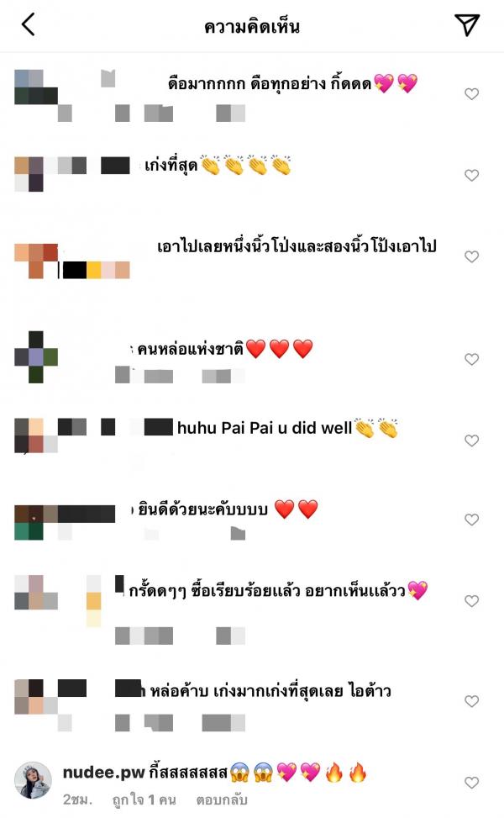The width and height of the screenshot is (504, 818).
Task: Select the comment text 'เอาไปเลยหนึ่งนิ้วโป่งและสองนิ้วโป้งเอาไป'
Action: 297,245
